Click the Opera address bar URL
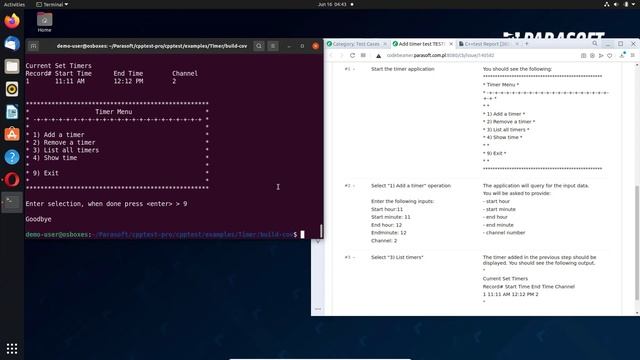 (x=440, y=56)
